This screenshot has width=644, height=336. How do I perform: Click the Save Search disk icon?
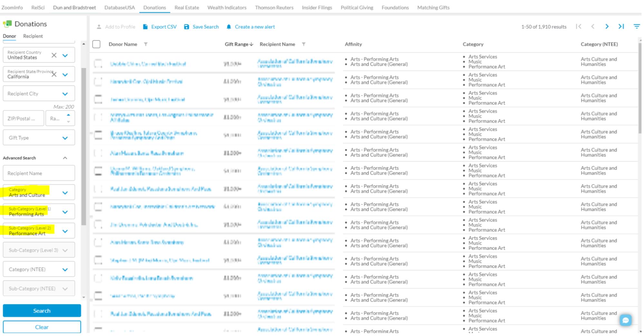coord(187,27)
